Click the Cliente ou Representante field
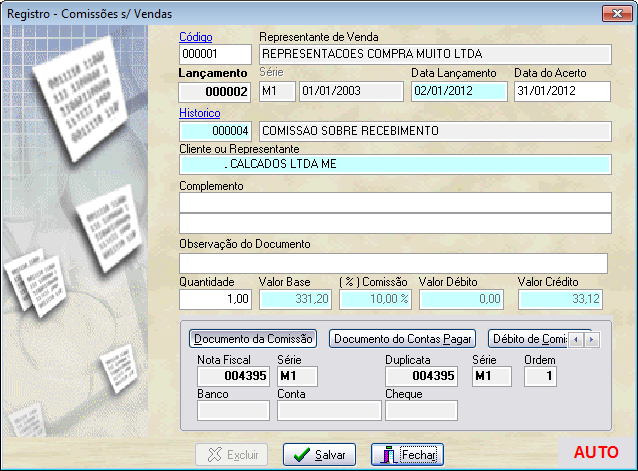638x471 pixels. 395,165
